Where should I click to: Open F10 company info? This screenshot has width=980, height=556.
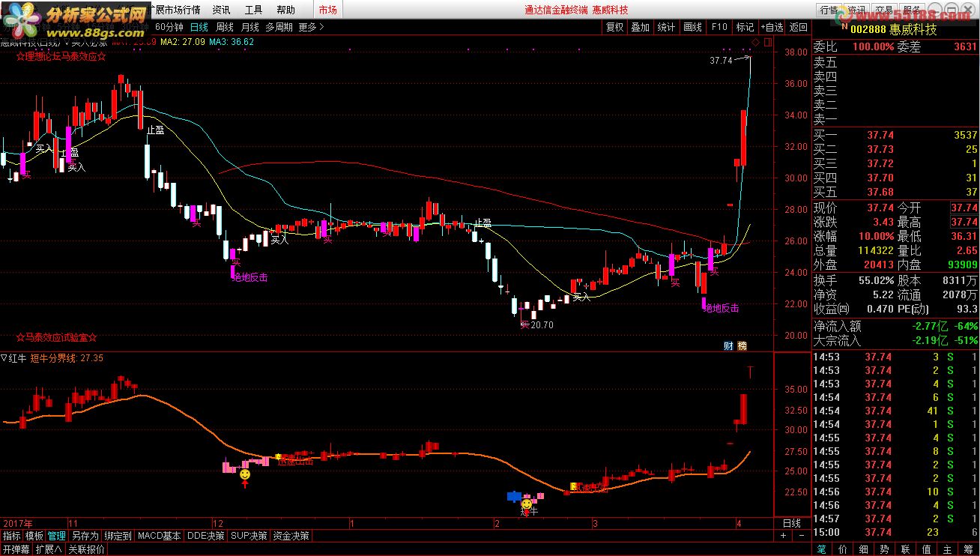[x=719, y=27]
